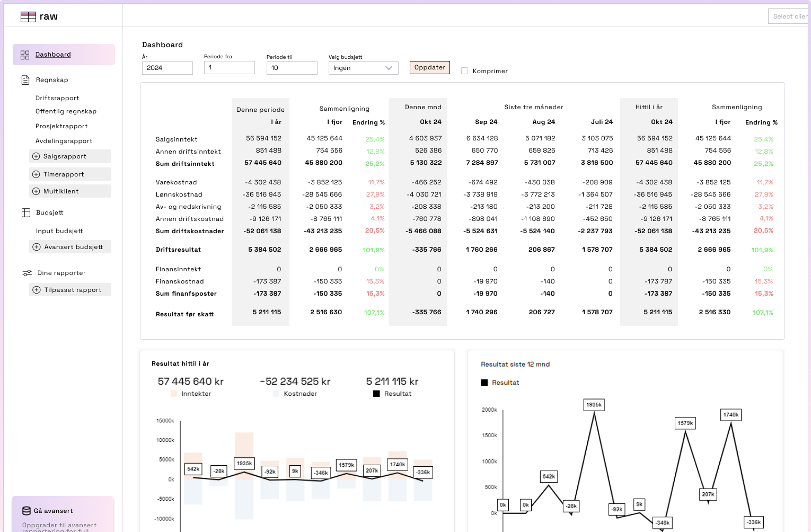Click the 542k label in hittil i år chart

coord(193,469)
